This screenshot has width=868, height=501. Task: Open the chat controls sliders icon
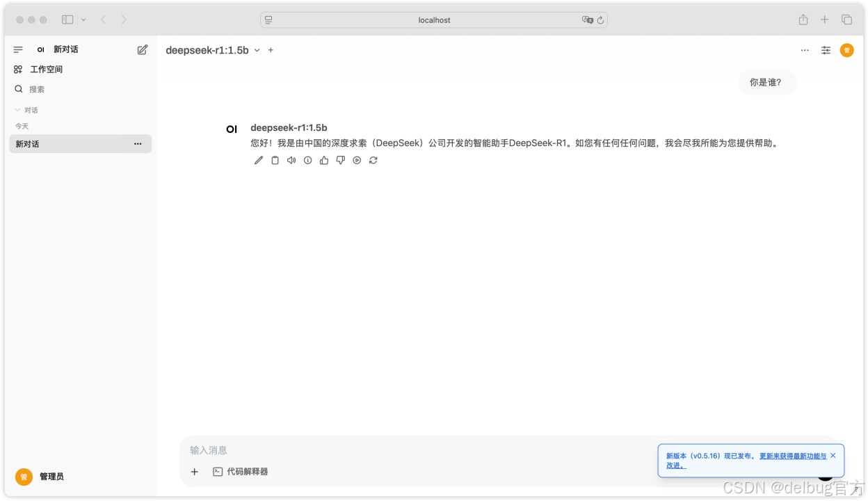(x=826, y=50)
